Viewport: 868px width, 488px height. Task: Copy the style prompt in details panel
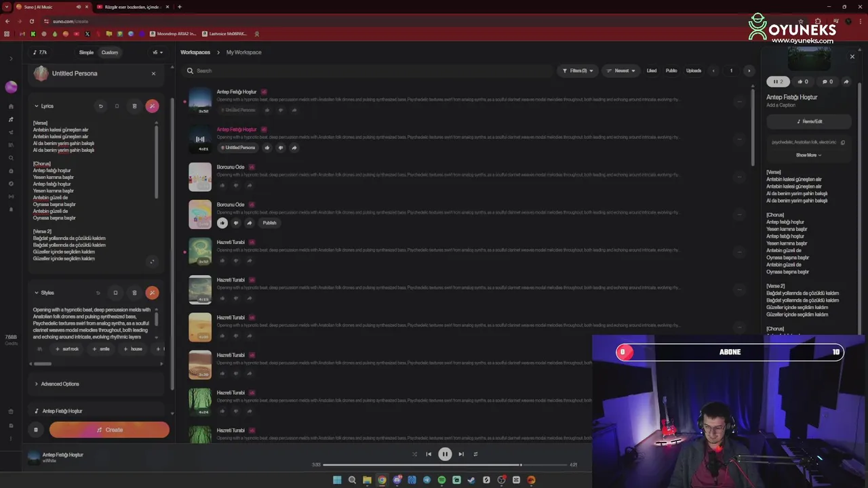(x=843, y=142)
